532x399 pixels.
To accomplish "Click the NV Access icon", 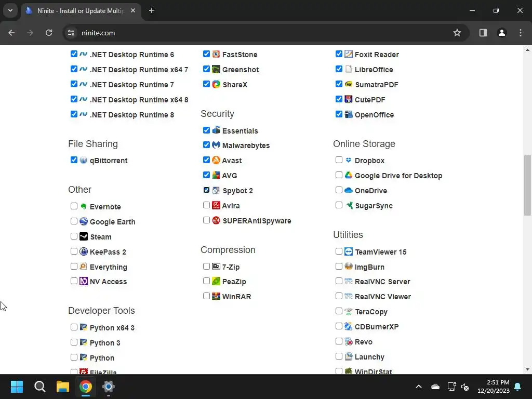I will pos(84,281).
